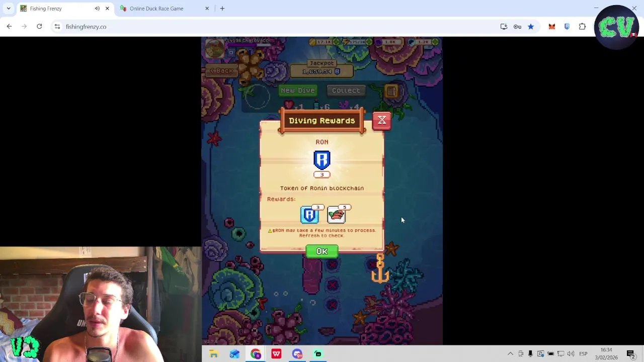Screen dimensions: 644x362
Task: Open the purple chat app with notification badge
Action: coord(297,354)
